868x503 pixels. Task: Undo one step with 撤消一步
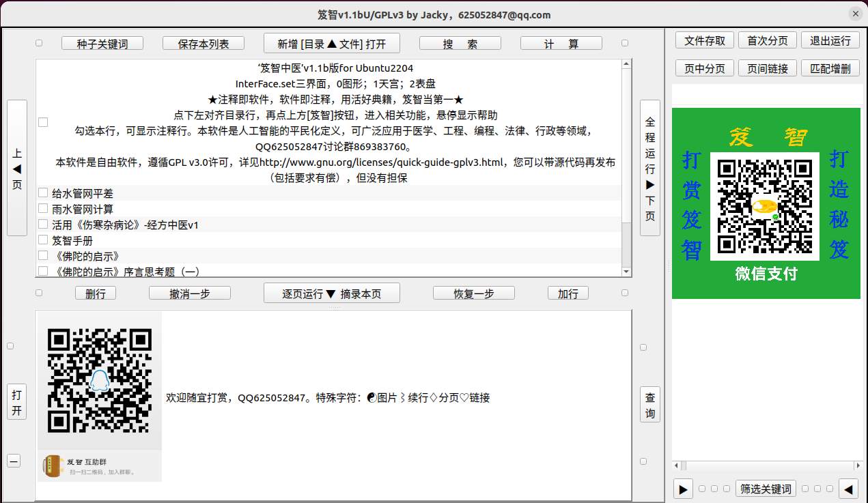[189, 293]
